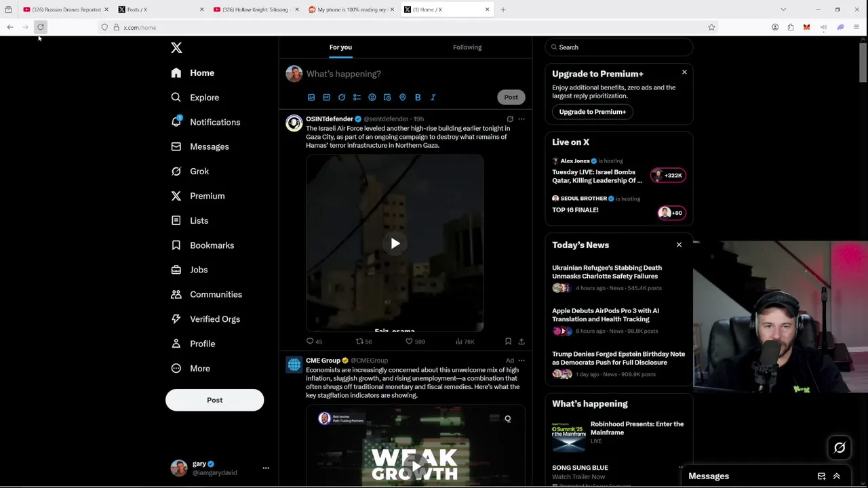Click the greyed Post button in composer

(x=511, y=97)
